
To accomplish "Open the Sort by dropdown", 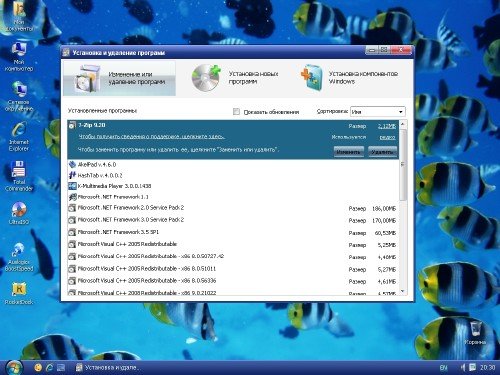I will click(x=378, y=112).
